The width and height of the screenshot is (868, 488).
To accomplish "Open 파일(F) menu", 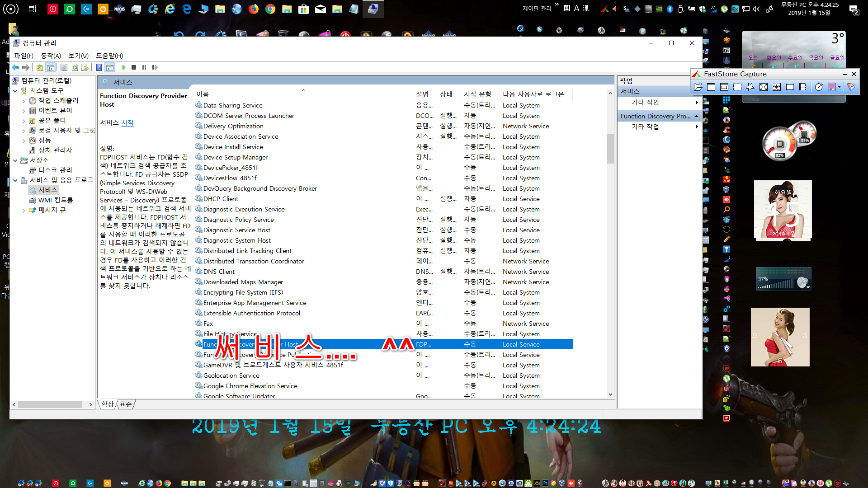I will (x=24, y=56).
